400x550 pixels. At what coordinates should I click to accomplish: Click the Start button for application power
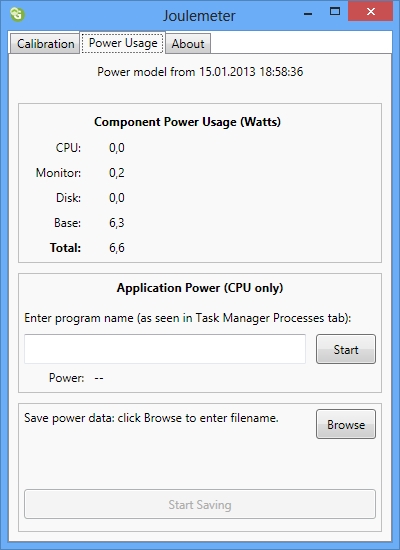(x=346, y=349)
